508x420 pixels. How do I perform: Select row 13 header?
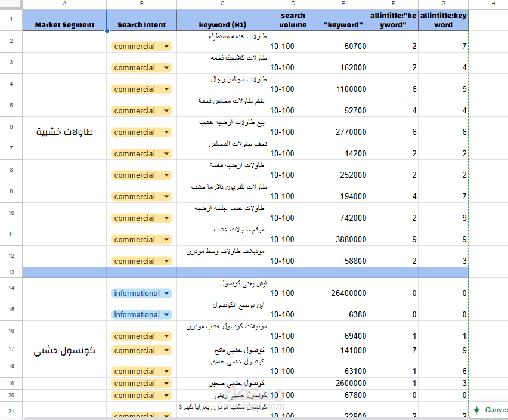(11, 272)
